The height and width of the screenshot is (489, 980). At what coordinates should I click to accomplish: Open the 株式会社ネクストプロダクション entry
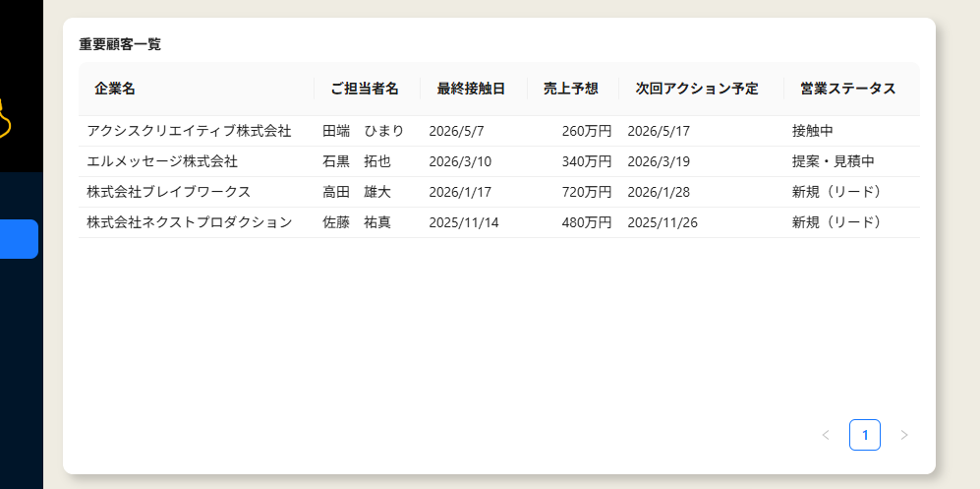click(189, 222)
